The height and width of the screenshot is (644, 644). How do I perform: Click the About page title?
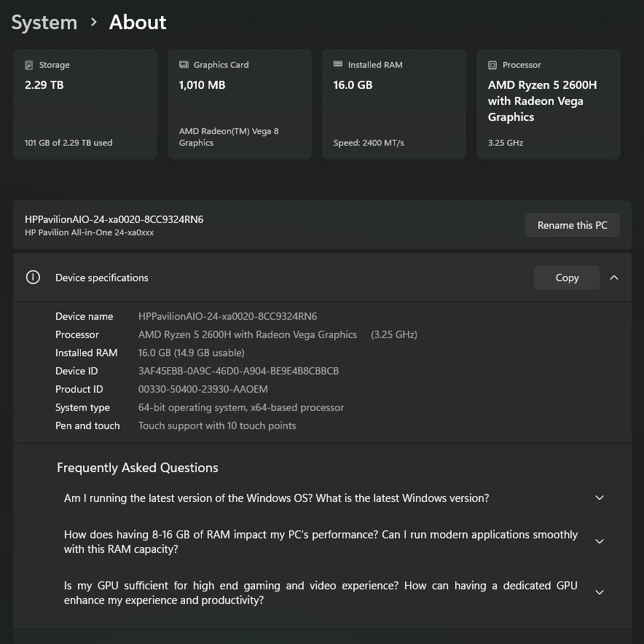coord(138,22)
